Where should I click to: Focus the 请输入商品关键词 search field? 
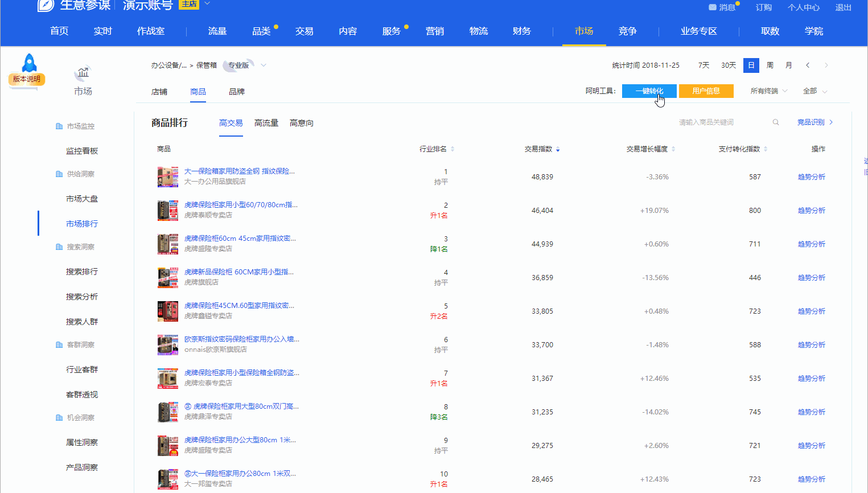(723, 122)
